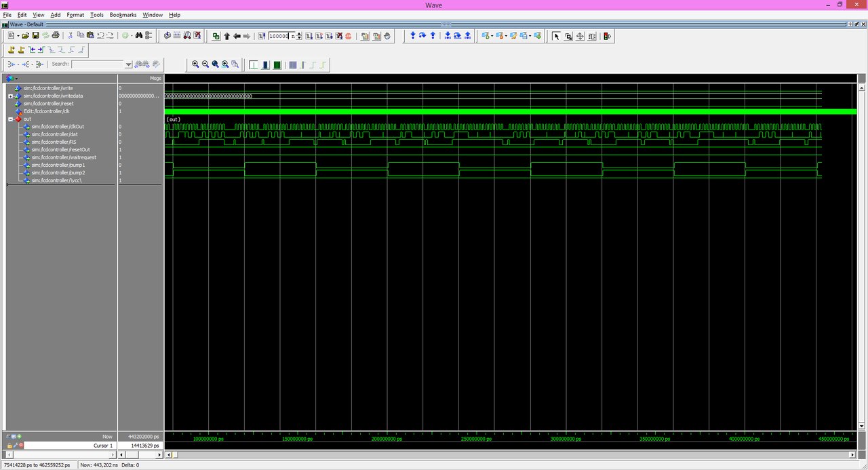Open the Tools menu
This screenshot has width=868, height=470.
pos(97,15)
